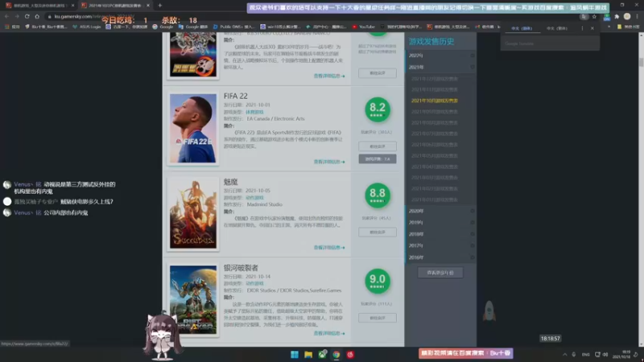The image size is (644, 362).
Task: Click the rocket back-to-top icon
Action: pyautogui.click(x=489, y=311)
